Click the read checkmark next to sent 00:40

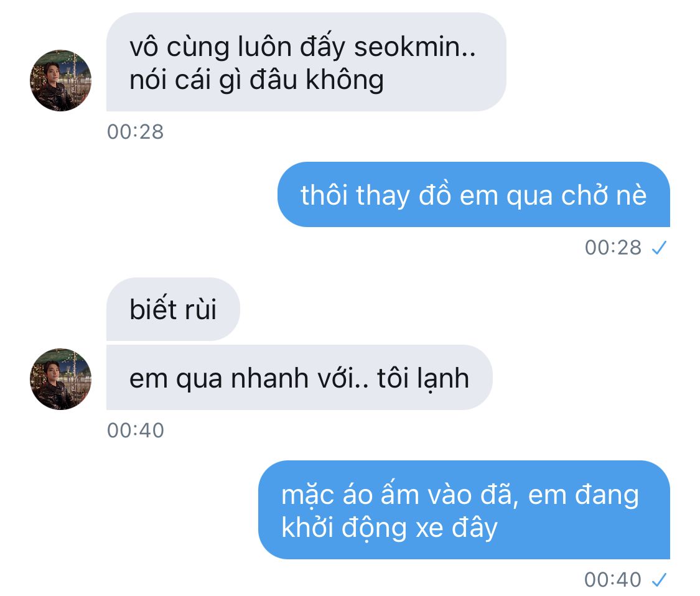click(659, 579)
